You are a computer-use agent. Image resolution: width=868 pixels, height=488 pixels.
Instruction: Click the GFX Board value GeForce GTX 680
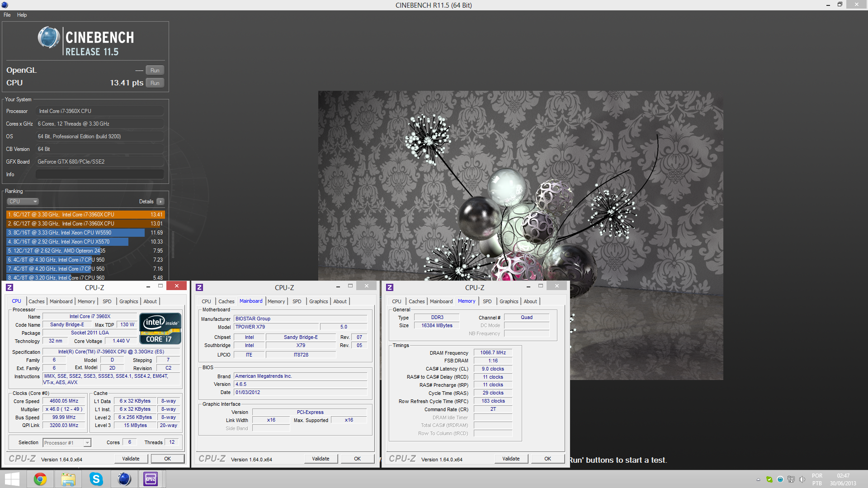coord(100,162)
